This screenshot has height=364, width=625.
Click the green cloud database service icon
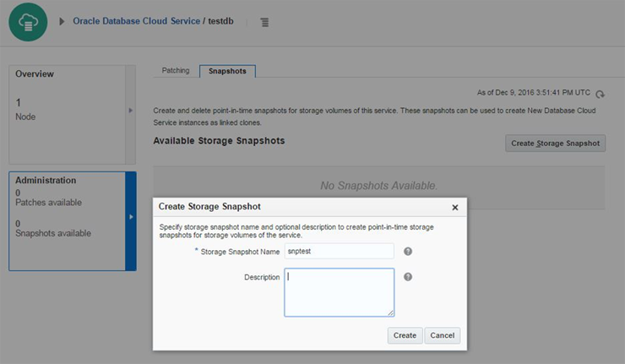(x=28, y=21)
